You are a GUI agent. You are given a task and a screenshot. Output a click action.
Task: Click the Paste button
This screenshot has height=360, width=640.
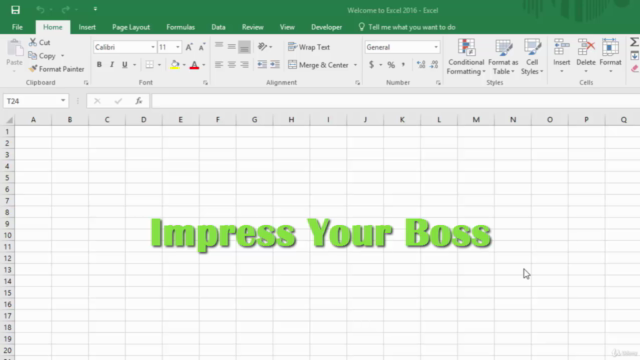coord(14,55)
